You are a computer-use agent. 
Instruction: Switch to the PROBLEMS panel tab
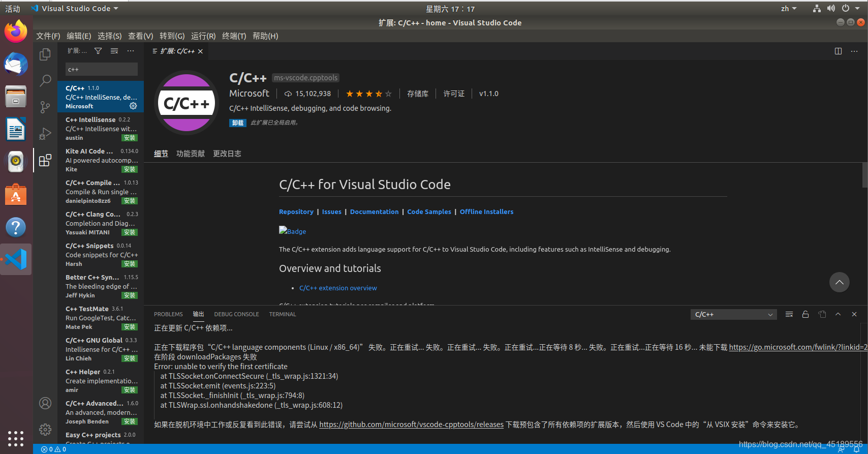coord(168,314)
